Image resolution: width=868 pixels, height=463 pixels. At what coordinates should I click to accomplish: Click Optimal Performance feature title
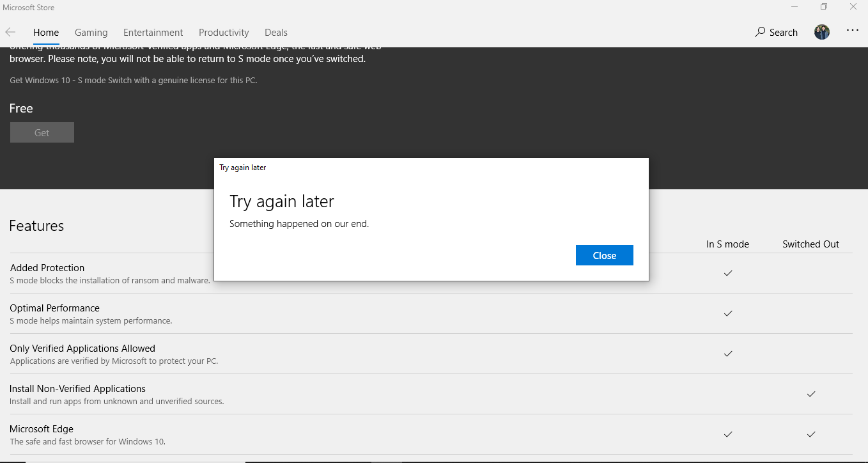click(x=55, y=308)
